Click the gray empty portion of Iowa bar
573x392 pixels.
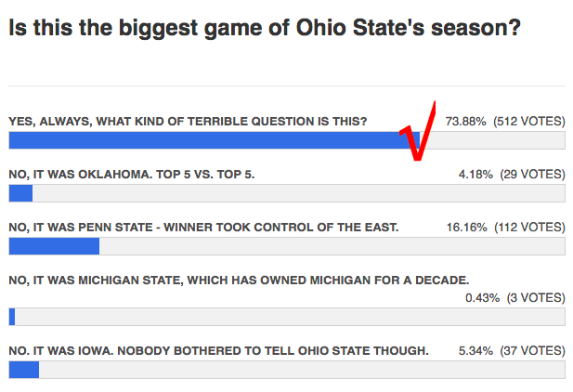[x=302, y=370]
